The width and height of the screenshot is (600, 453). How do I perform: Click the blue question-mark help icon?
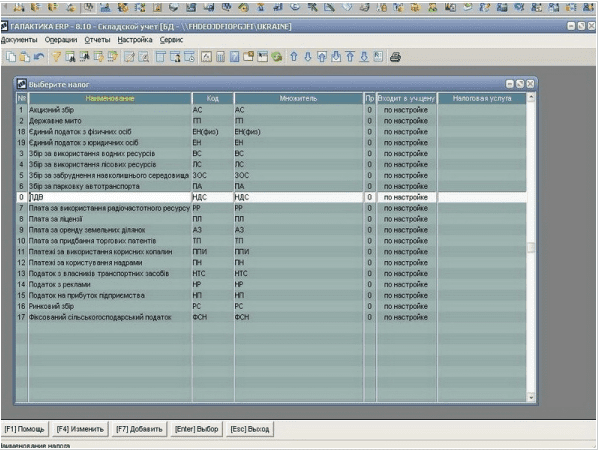pos(235,57)
